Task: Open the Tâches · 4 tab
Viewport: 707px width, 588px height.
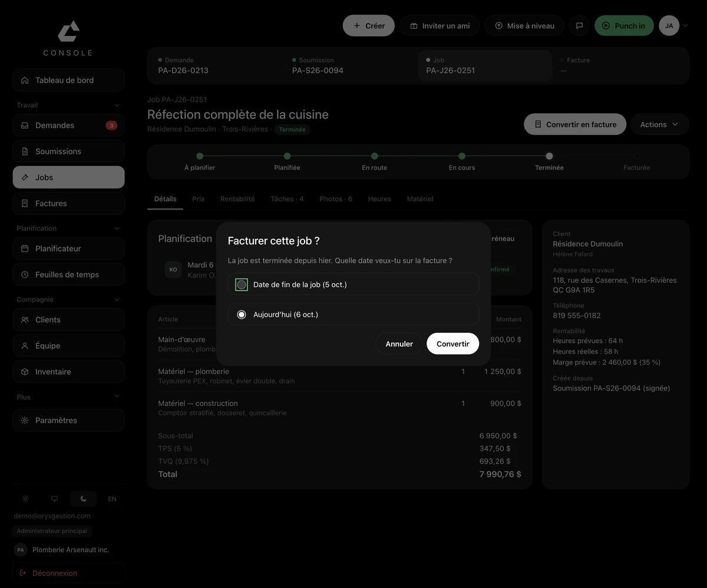Action: pos(287,199)
